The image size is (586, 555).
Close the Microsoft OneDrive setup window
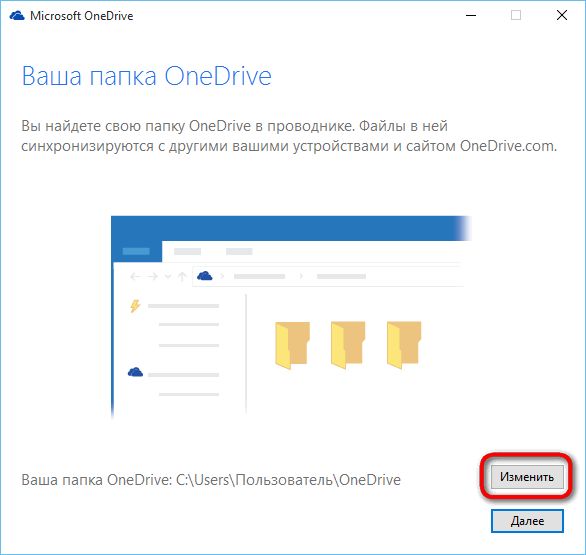561,15
